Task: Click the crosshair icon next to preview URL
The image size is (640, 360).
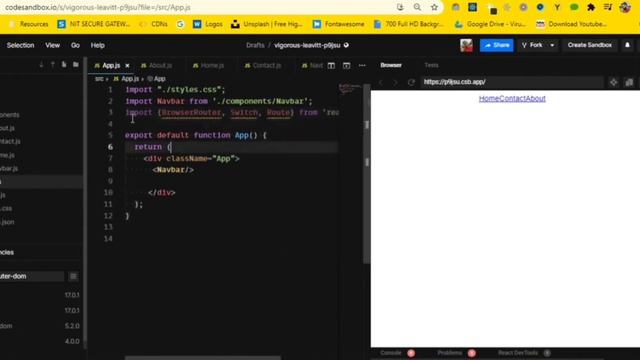Action: [x=613, y=82]
